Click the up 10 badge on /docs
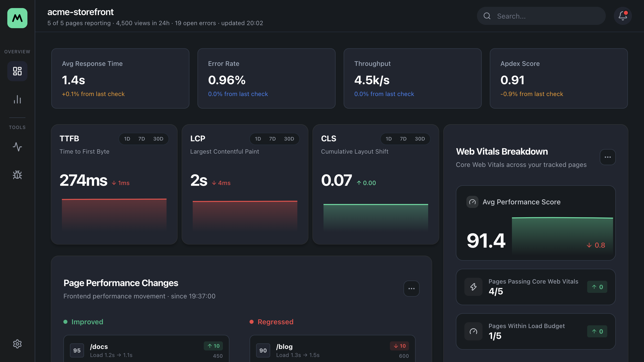Screen dimensions: 644x362 click(213, 346)
